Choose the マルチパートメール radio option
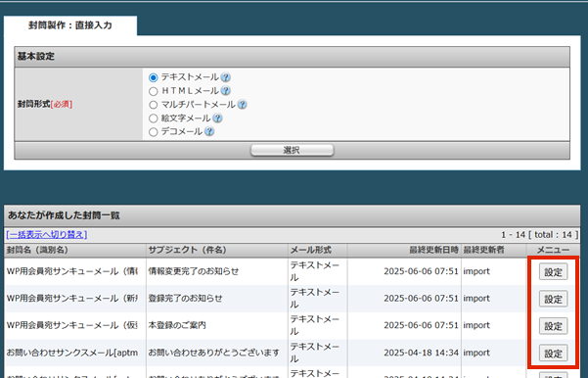 tap(153, 105)
